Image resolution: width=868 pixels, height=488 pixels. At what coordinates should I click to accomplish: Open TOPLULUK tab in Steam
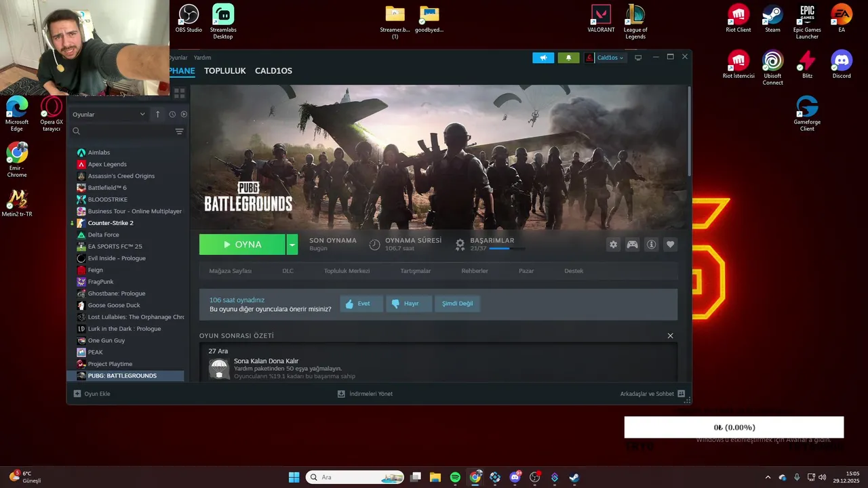225,70
